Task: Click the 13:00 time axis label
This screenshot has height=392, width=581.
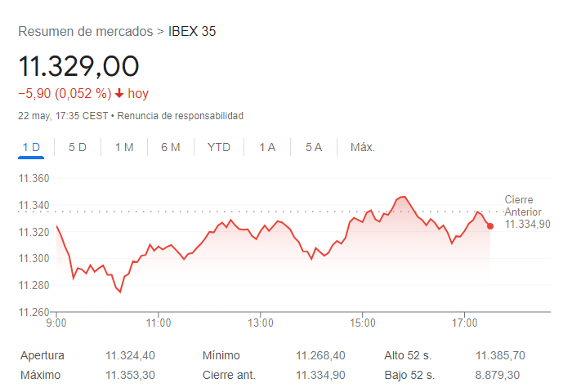Action: pos(261,323)
